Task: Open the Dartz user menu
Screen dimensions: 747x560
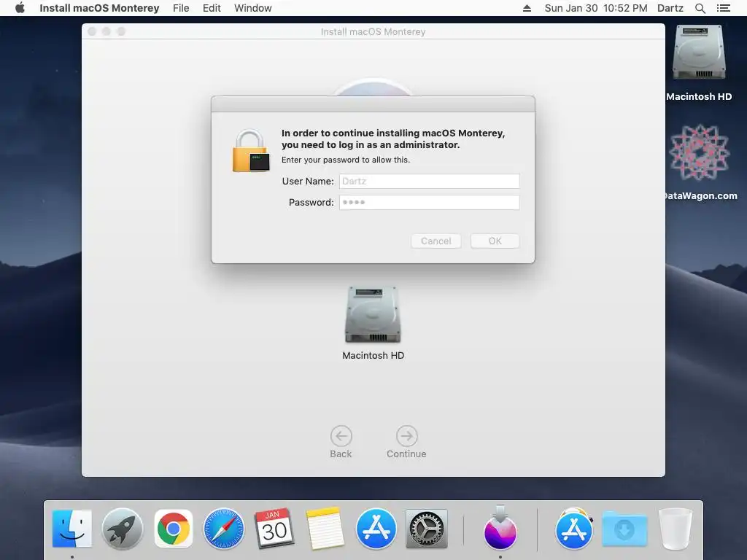Action: [670, 8]
